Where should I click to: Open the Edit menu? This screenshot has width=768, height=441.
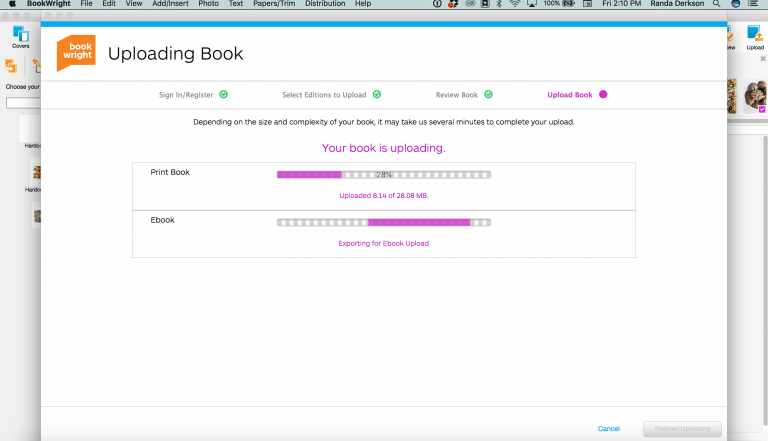tap(109, 3)
